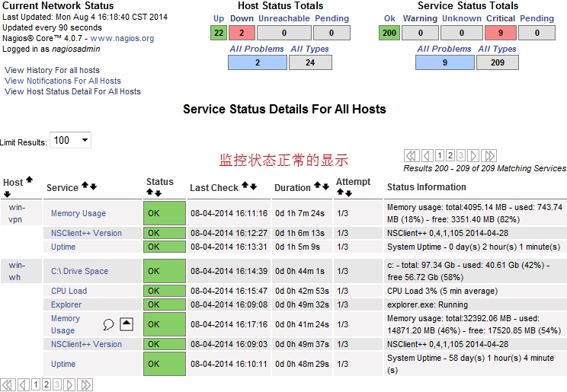Image resolution: width=567 pixels, height=392 pixels.
Task: Open win-wh Memory Usage service
Action: coord(66,324)
